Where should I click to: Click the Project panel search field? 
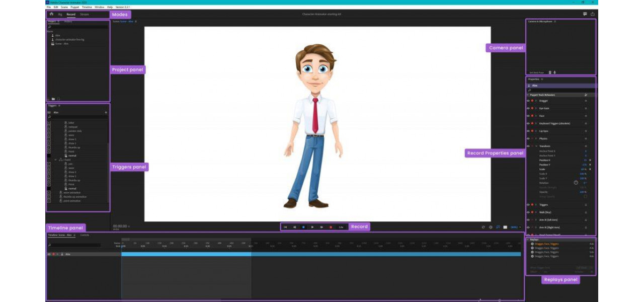point(77,27)
